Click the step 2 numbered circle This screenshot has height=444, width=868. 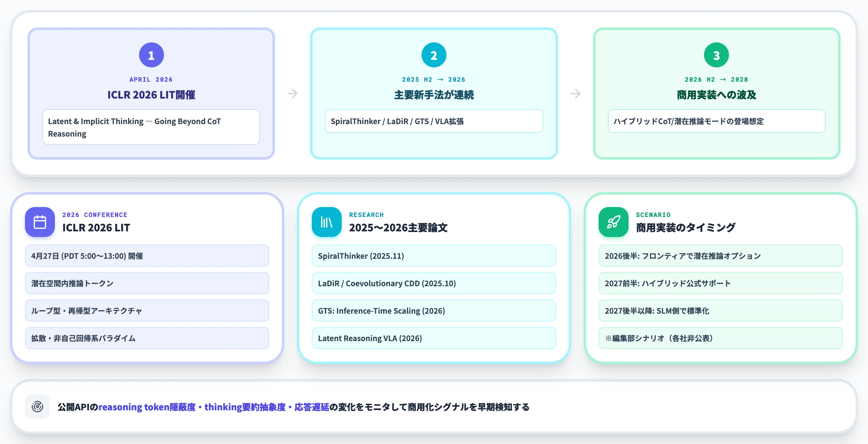(434, 55)
